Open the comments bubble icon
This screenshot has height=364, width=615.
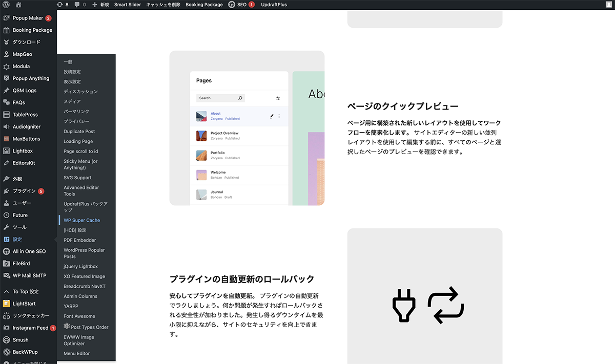80,5
